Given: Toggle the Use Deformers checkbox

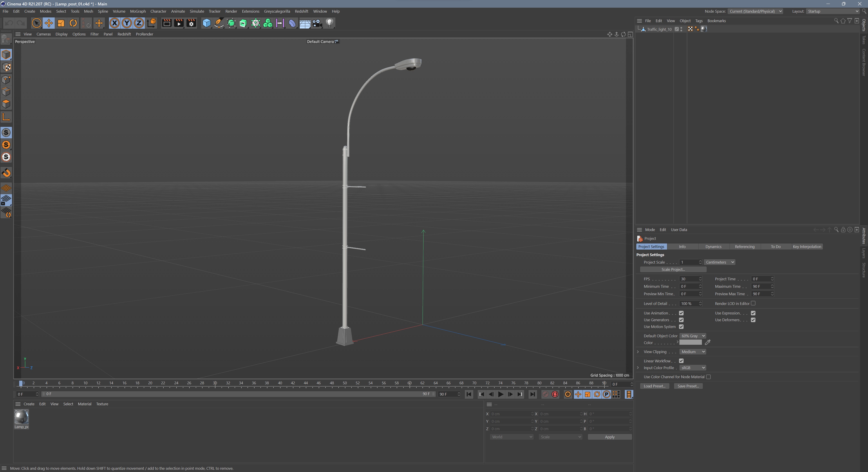Looking at the screenshot, I should [753, 320].
